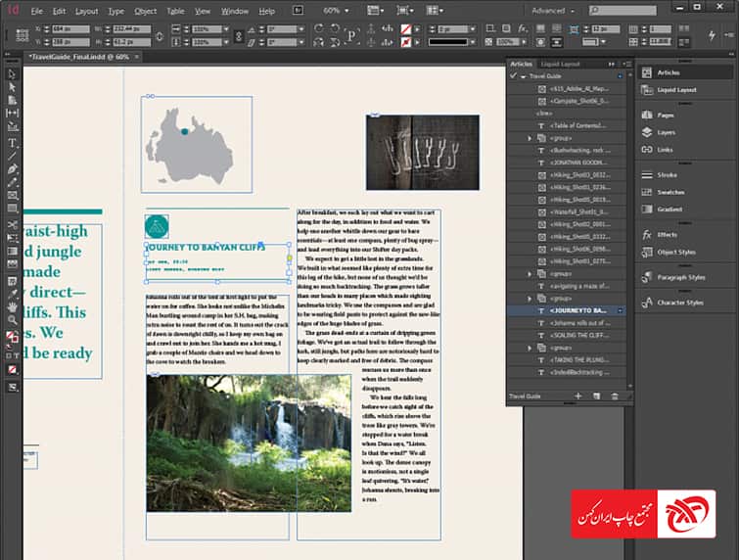The height and width of the screenshot is (560, 739).
Task: Select the Direct Selection tool
Action: point(12,87)
